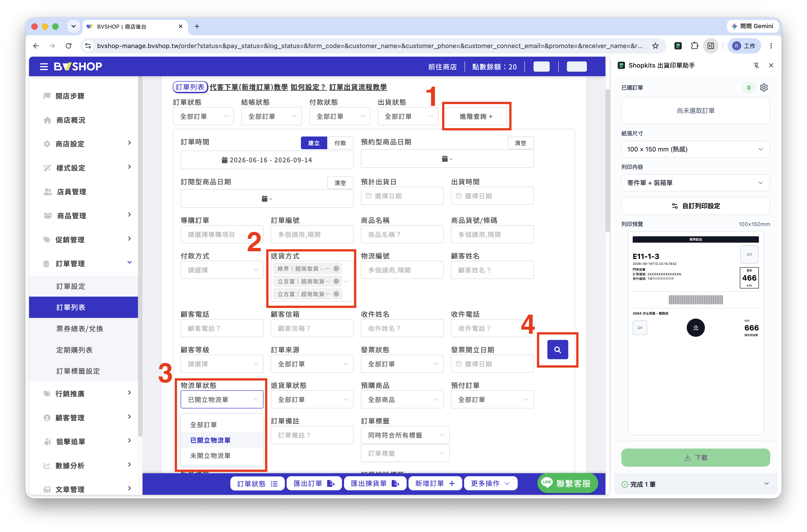Open the 列印內容 寄件單 + 裝箱單 dropdown
Image resolution: width=807 pixels, height=532 pixels.
(695, 183)
